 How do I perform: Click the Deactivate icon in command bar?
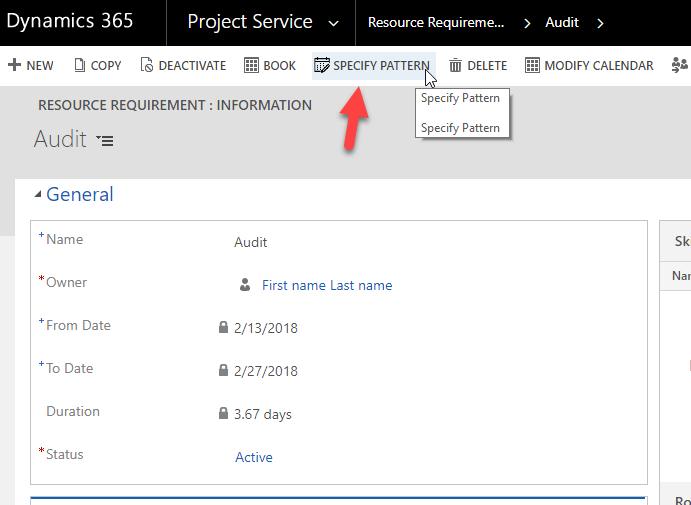point(145,65)
